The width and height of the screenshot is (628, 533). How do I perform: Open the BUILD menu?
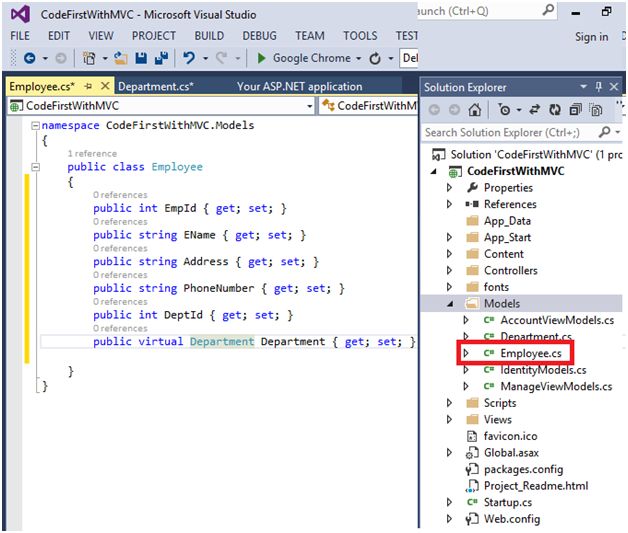point(209,36)
